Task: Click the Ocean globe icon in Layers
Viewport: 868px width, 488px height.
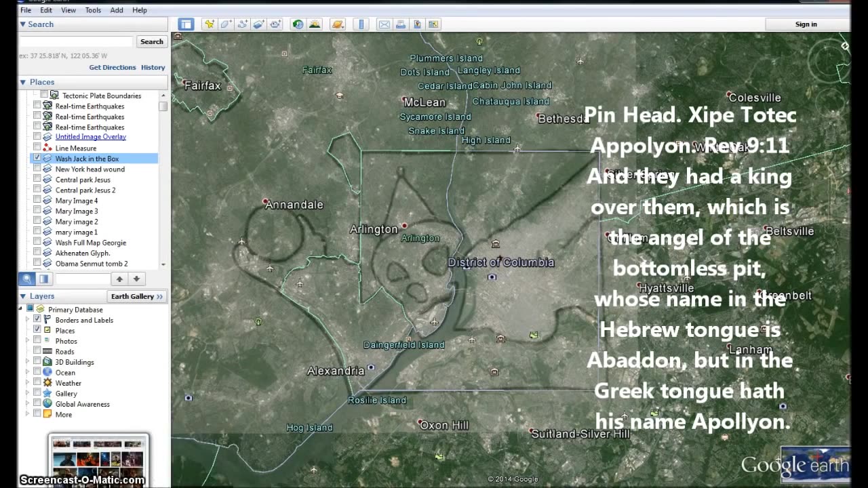Action: (x=47, y=372)
